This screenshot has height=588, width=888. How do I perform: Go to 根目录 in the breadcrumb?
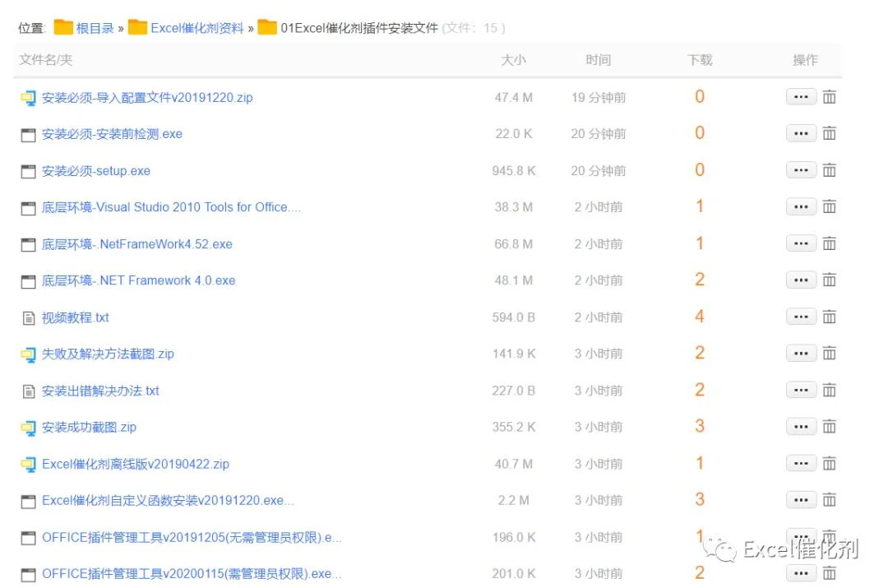click(95, 28)
